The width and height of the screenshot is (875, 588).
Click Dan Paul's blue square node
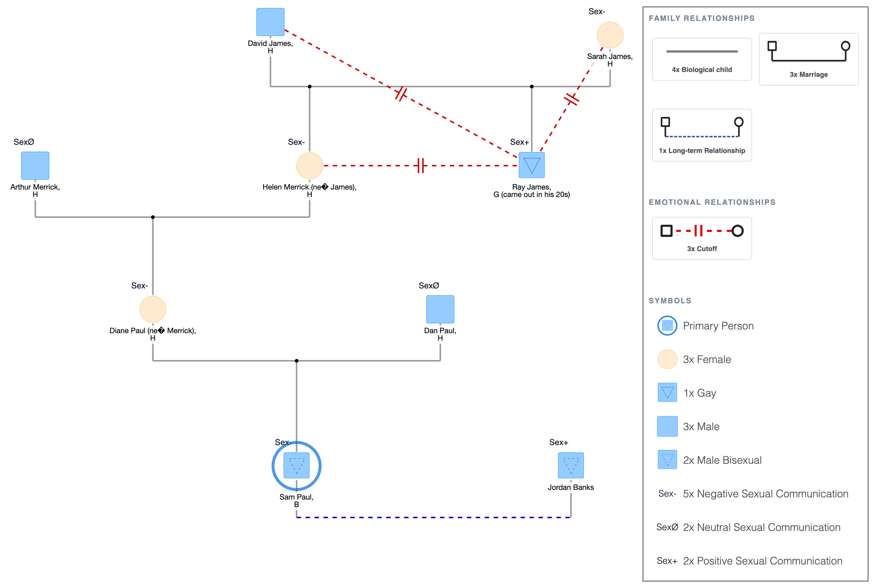pos(440,309)
